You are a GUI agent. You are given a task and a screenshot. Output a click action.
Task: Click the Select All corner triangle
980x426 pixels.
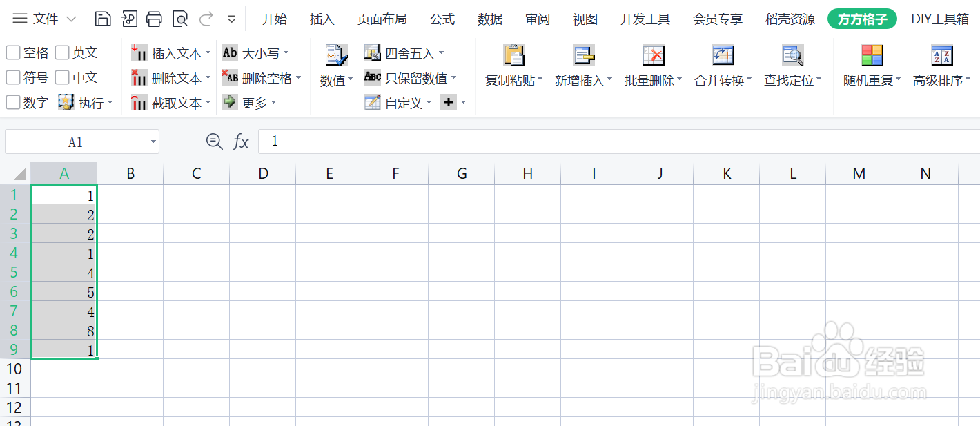click(19, 174)
